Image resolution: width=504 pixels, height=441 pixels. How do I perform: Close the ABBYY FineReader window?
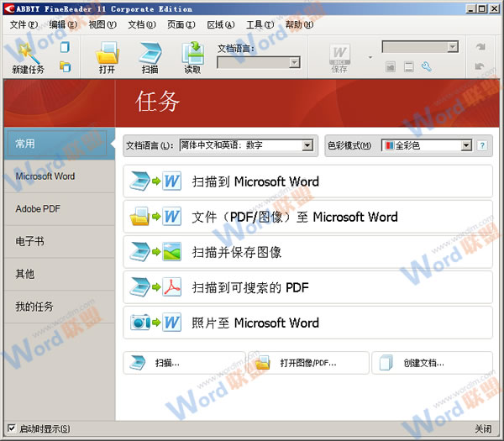point(494,8)
